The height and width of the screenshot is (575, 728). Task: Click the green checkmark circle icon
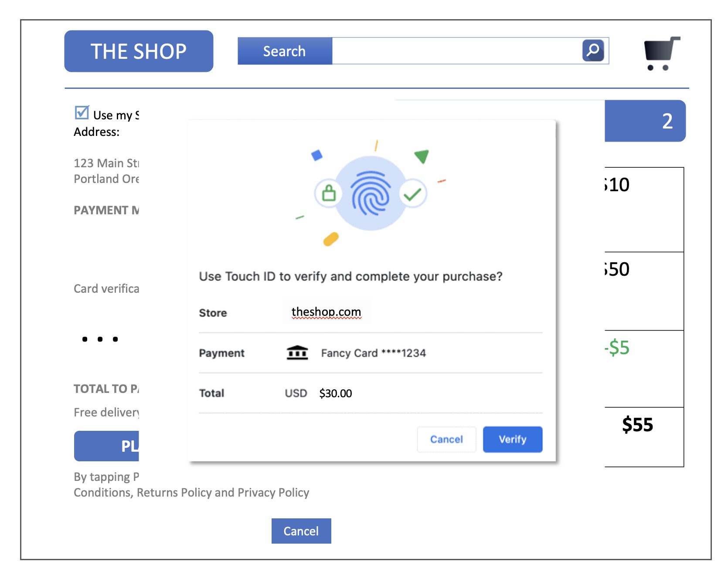412,194
